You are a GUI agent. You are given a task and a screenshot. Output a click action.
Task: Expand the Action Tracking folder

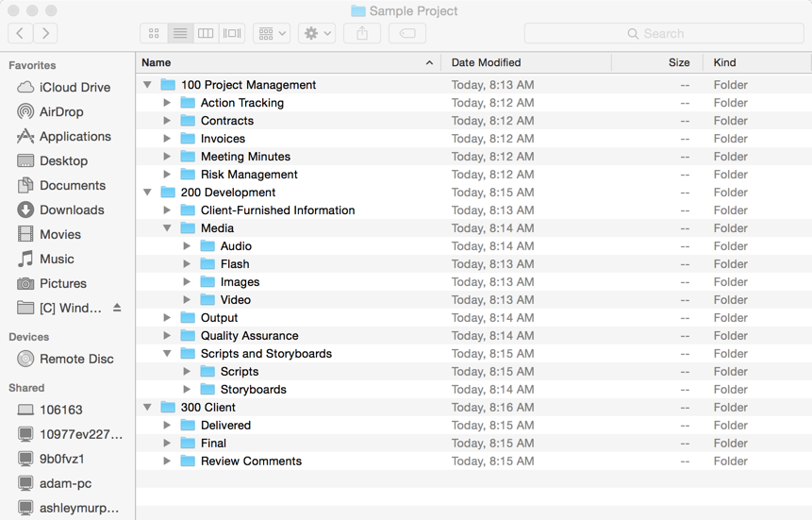pyautogui.click(x=167, y=103)
